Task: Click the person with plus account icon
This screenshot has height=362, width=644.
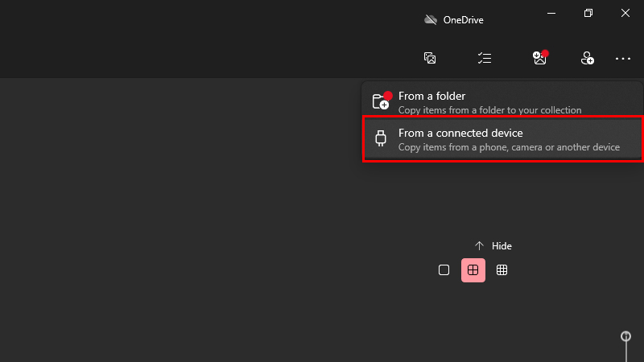Action: [x=588, y=58]
